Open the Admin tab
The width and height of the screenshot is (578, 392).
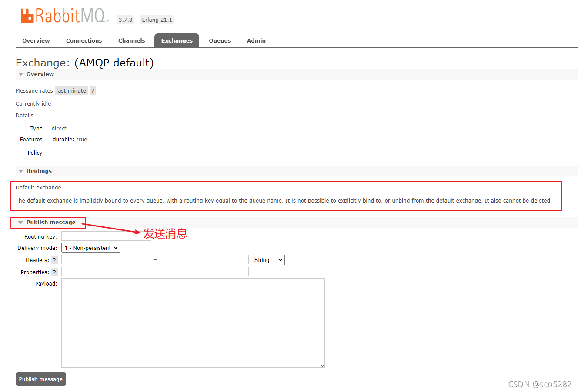[x=256, y=40]
